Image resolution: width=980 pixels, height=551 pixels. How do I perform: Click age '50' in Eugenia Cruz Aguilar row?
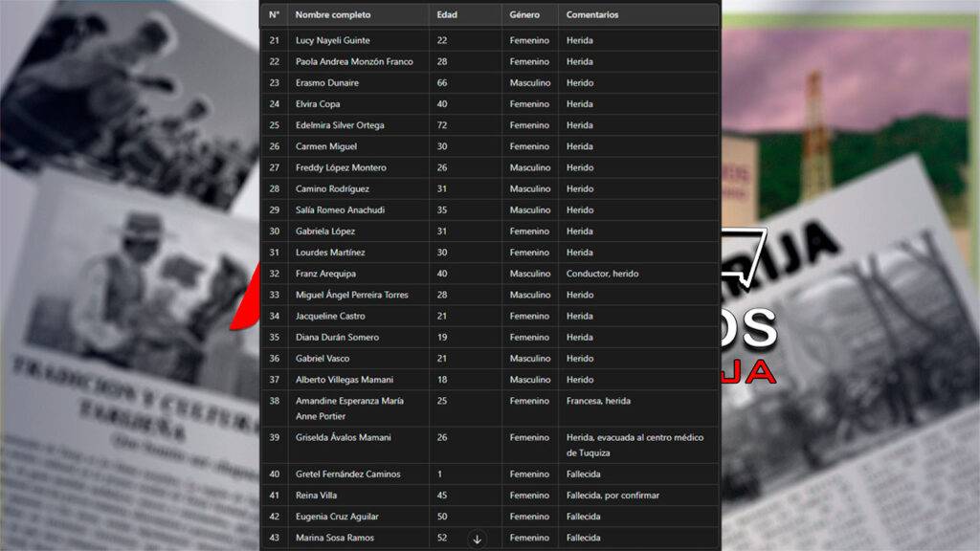pyautogui.click(x=442, y=518)
